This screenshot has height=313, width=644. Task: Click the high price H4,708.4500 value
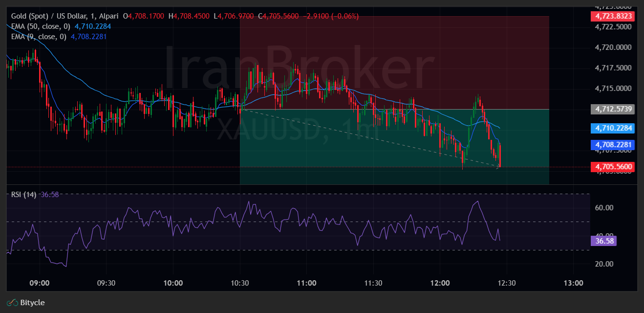pyautogui.click(x=190, y=16)
